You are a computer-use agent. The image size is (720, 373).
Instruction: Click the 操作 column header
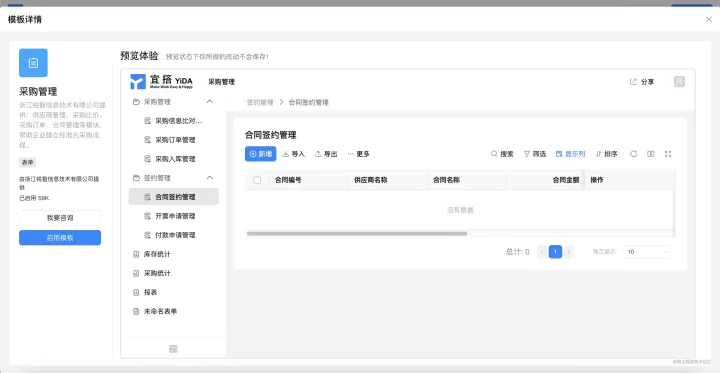point(597,180)
